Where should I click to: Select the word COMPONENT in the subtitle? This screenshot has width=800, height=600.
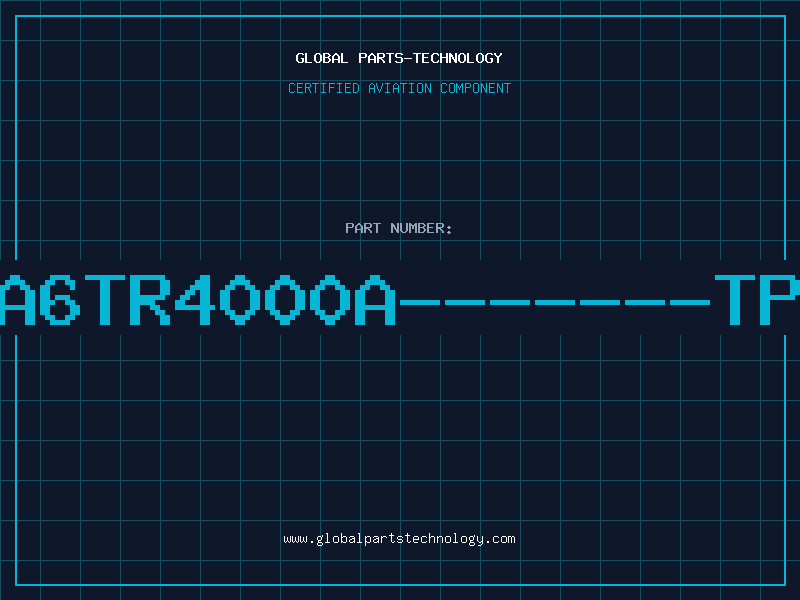pyautogui.click(x=475, y=88)
